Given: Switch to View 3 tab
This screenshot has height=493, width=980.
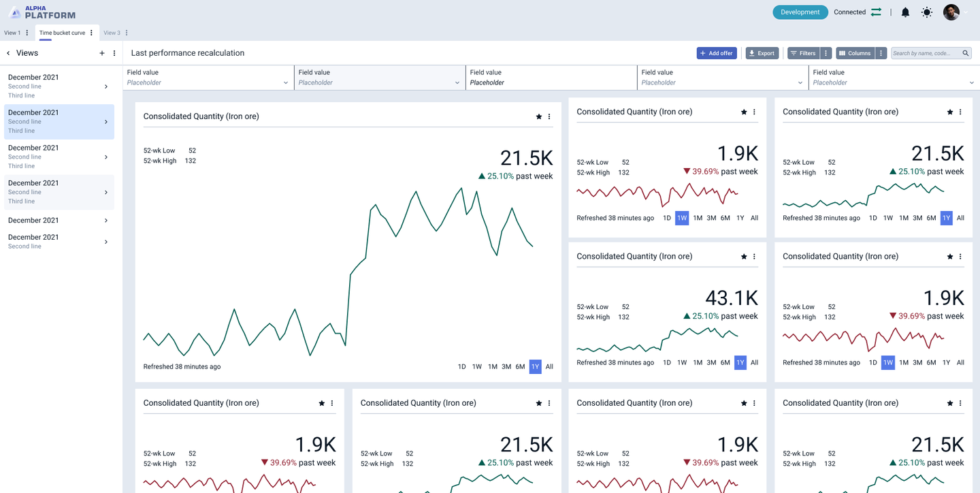Looking at the screenshot, I should (x=112, y=33).
